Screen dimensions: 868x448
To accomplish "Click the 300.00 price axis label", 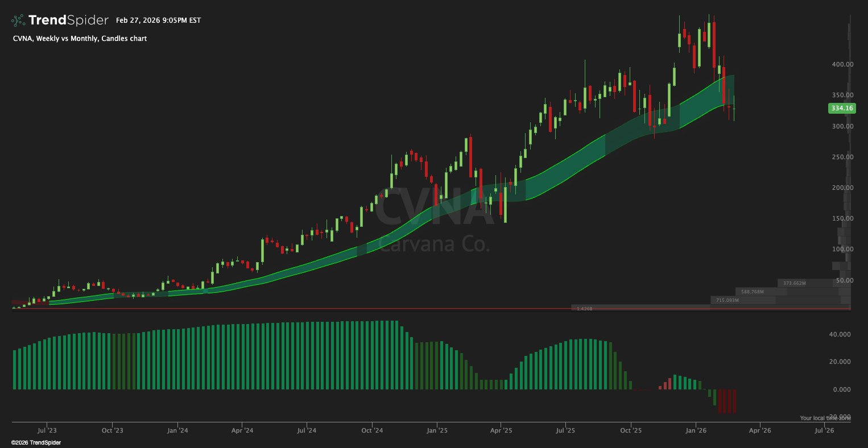I will click(x=842, y=126).
